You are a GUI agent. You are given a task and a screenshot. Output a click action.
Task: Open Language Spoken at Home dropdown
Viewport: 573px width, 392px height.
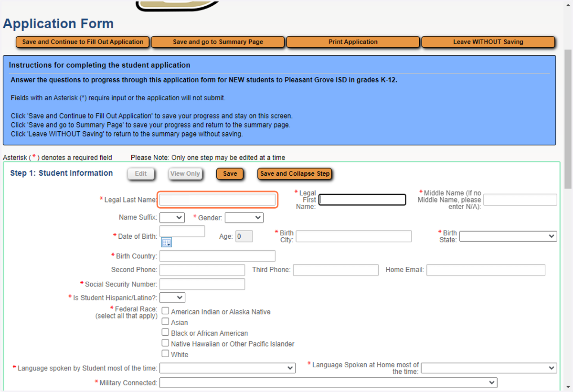point(489,368)
